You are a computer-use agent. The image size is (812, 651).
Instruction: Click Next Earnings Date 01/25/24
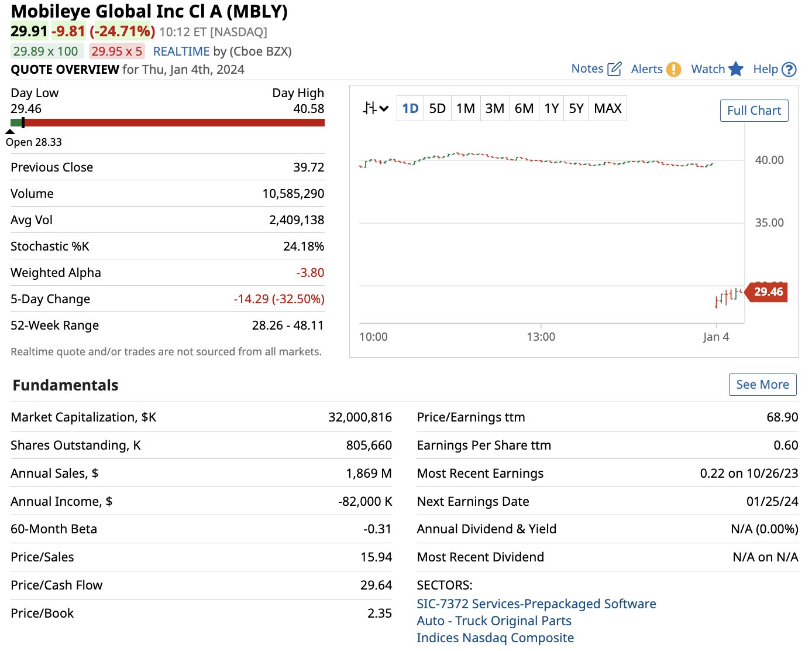772,502
